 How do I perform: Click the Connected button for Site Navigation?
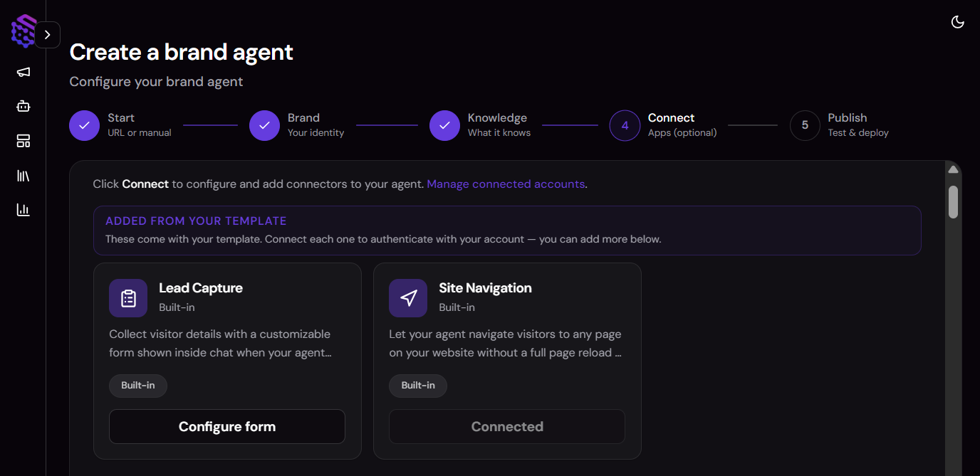(x=507, y=427)
